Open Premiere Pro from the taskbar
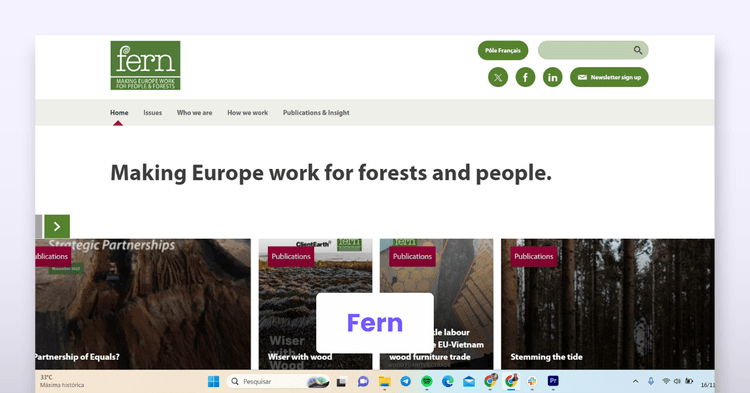750x393 pixels. [x=553, y=381]
